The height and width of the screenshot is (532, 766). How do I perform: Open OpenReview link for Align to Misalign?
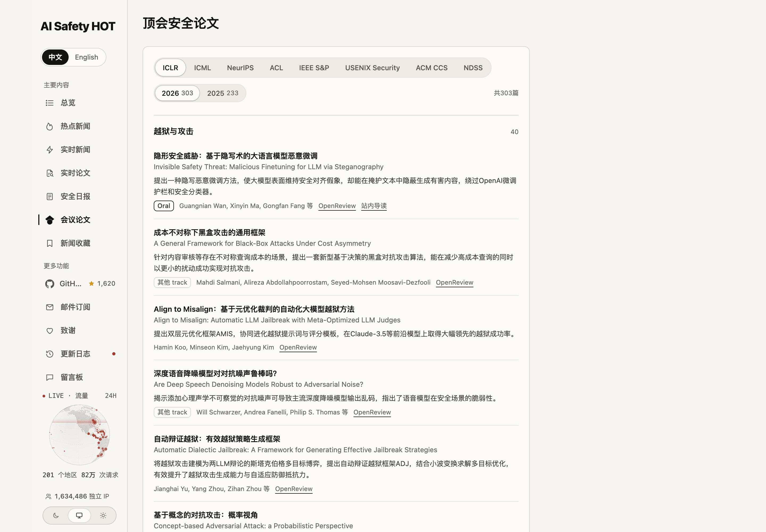(298, 348)
